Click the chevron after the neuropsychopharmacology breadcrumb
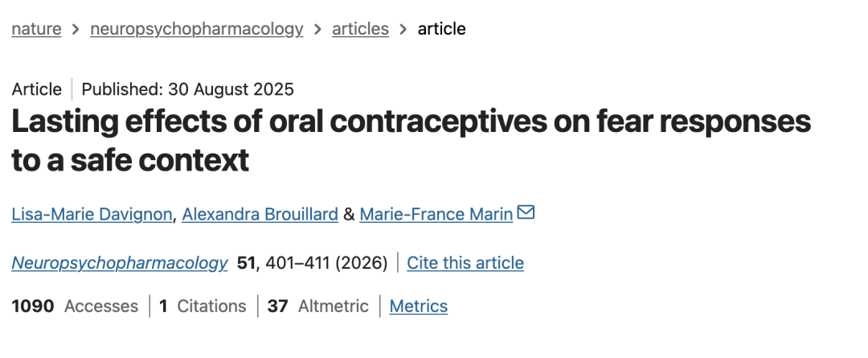Viewport: 868px width, 358px height. tap(317, 30)
